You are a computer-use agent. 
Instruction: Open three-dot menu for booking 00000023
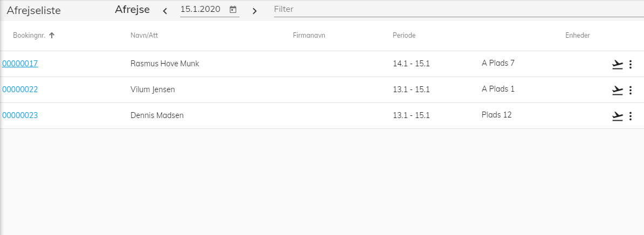[x=631, y=116]
